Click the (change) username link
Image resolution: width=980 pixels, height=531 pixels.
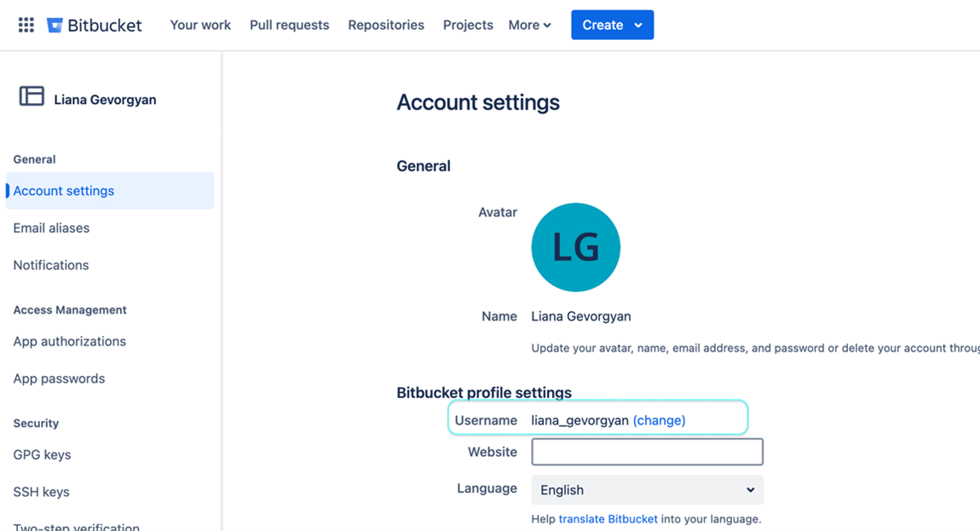tap(660, 420)
